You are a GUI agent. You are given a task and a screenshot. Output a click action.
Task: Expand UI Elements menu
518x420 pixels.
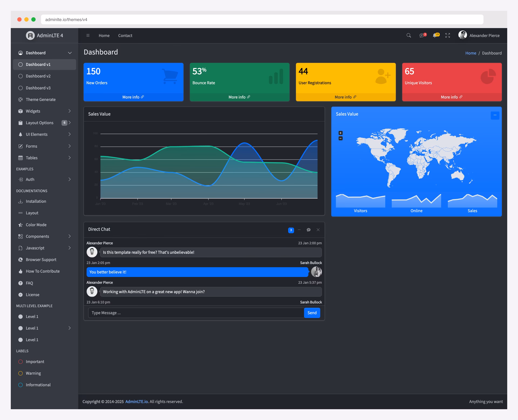45,134
